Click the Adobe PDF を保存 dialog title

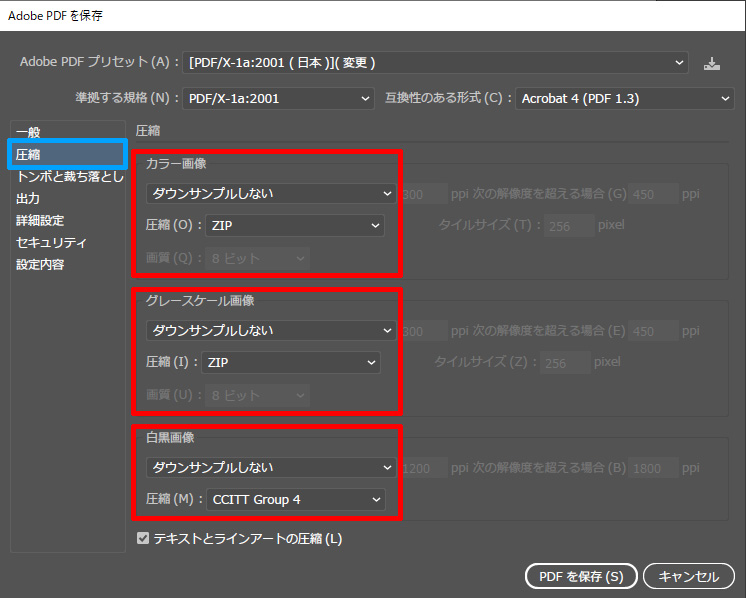(x=55, y=16)
